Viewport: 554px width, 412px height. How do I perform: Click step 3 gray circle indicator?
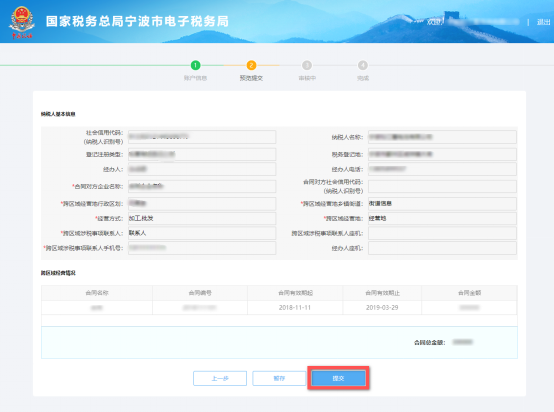click(307, 65)
